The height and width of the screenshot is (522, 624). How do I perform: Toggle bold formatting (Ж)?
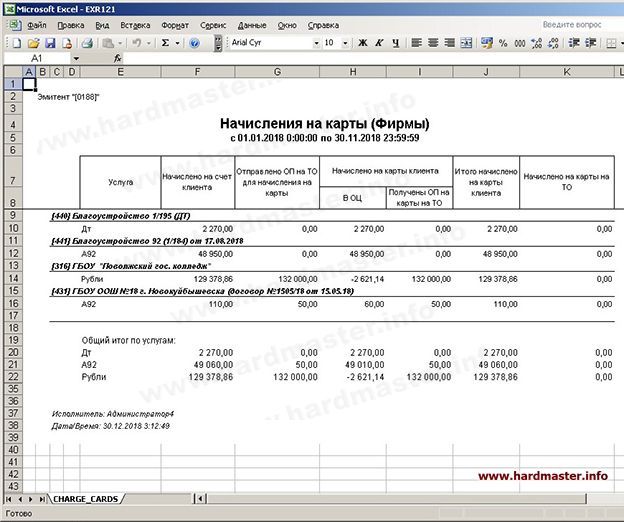(363, 43)
